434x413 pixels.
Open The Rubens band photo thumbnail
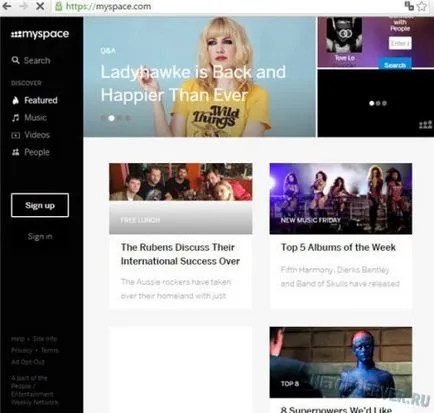tap(181, 182)
